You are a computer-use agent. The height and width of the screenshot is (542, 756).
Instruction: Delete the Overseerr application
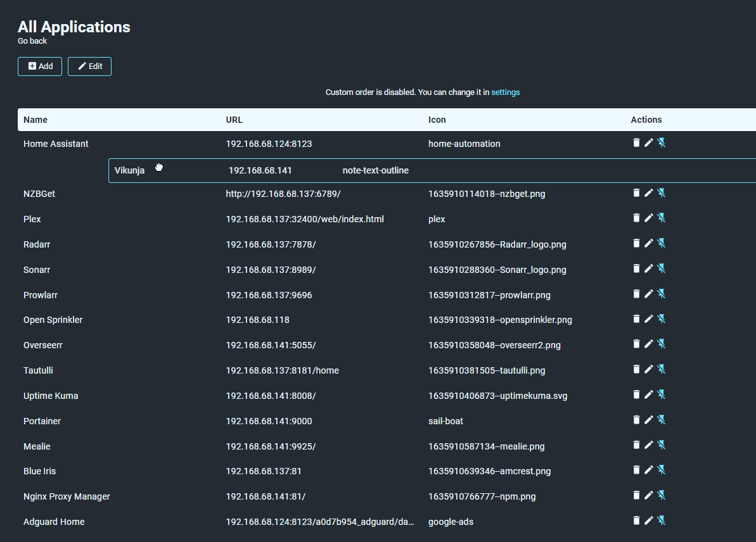[636, 344]
